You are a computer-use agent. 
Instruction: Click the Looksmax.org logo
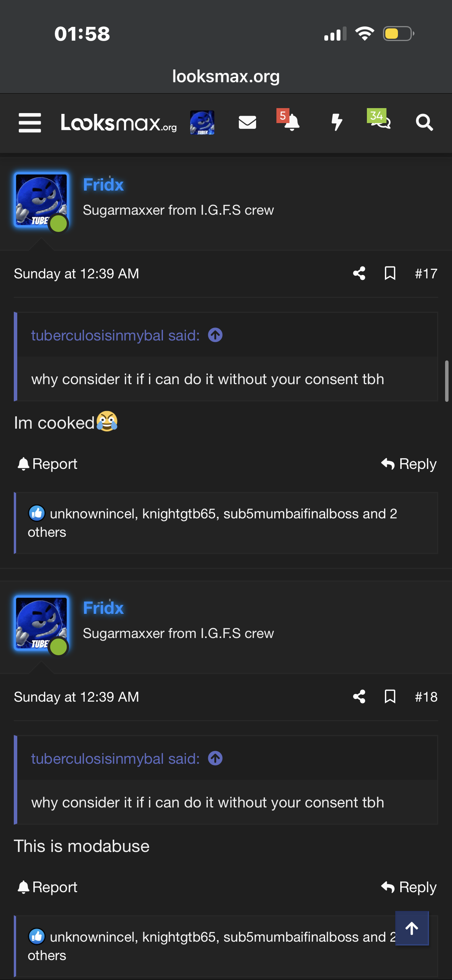(119, 123)
